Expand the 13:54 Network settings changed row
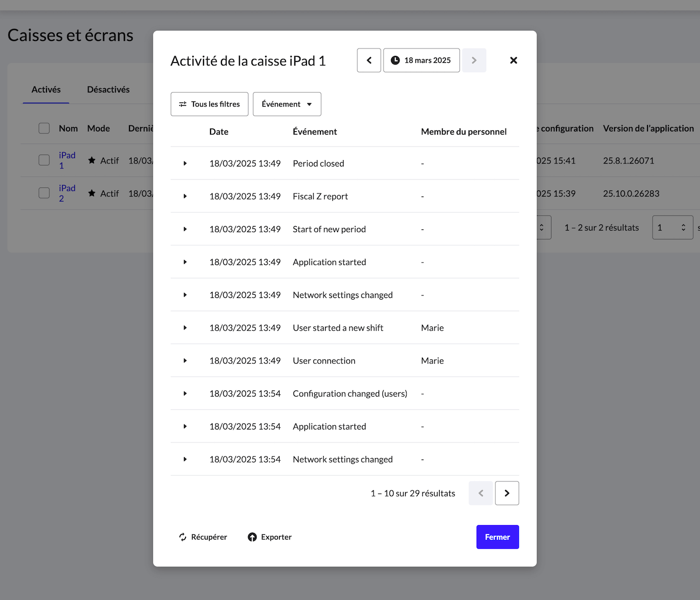 tap(185, 459)
